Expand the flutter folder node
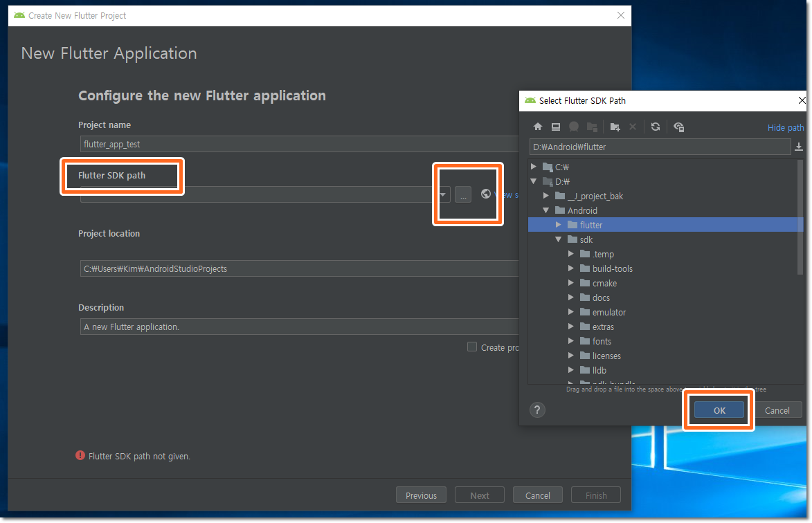The width and height of the screenshot is (812, 523). 559,225
